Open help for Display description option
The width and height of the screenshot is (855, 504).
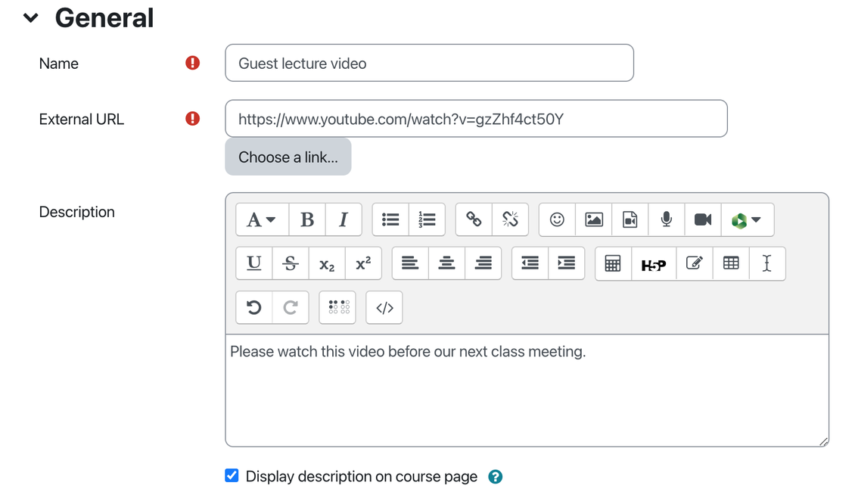click(x=495, y=477)
